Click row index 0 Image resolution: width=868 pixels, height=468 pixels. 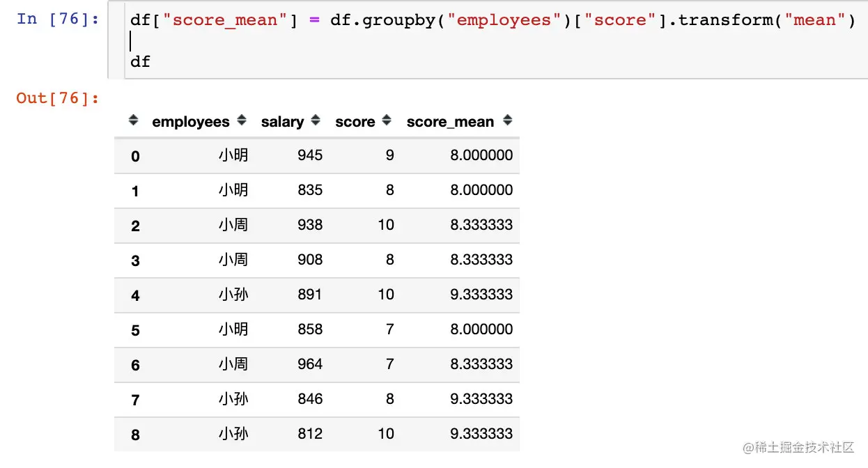[135, 157]
